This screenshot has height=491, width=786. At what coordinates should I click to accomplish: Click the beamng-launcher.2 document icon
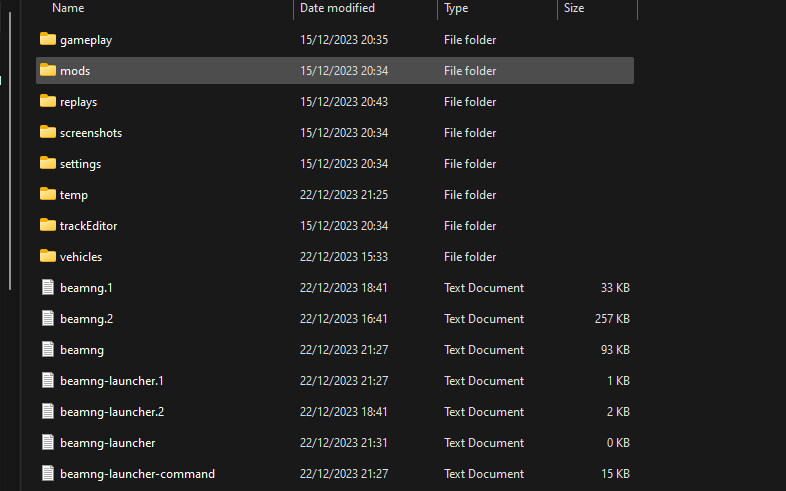tap(48, 412)
